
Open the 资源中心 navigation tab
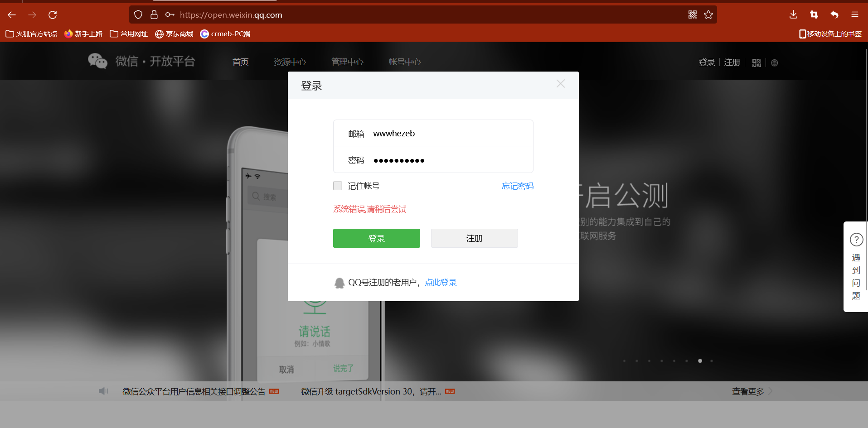[290, 62]
